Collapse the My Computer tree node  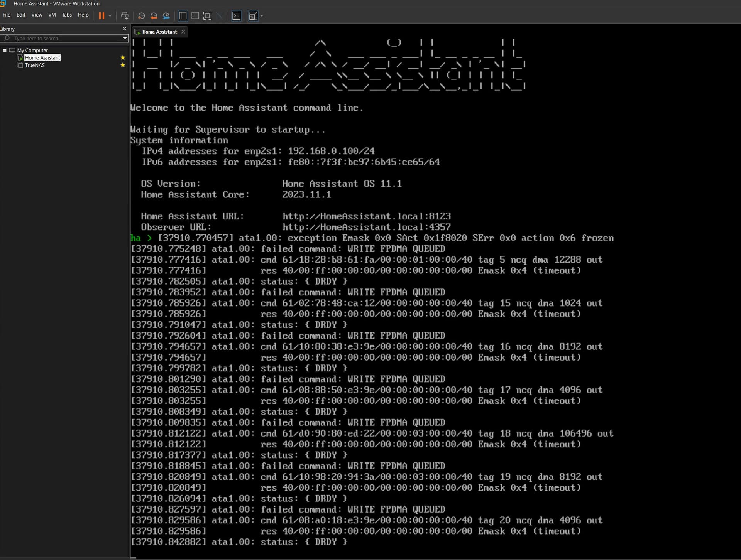(x=4, y=50)
